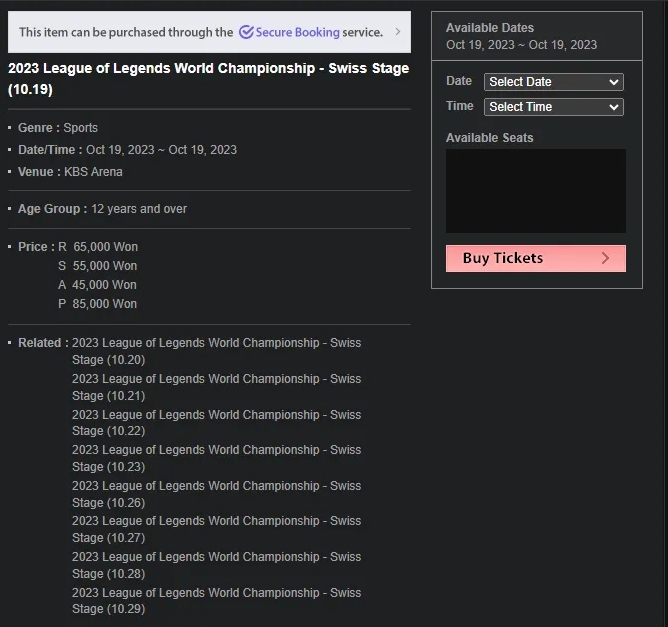
Task: Click the P 85,000 Won price
Action: click(x=98, y=304)
